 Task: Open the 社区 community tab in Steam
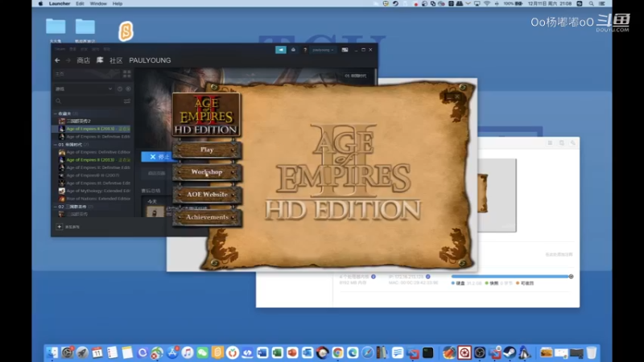point(116,60)
